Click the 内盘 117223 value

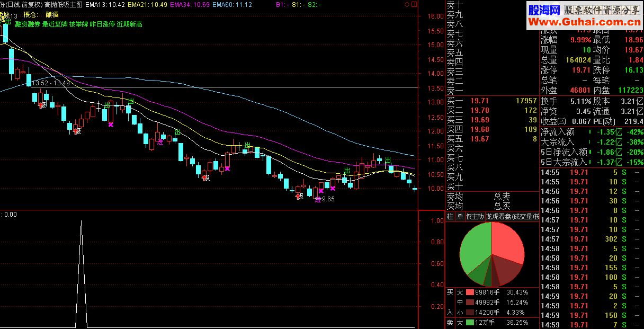630,91
